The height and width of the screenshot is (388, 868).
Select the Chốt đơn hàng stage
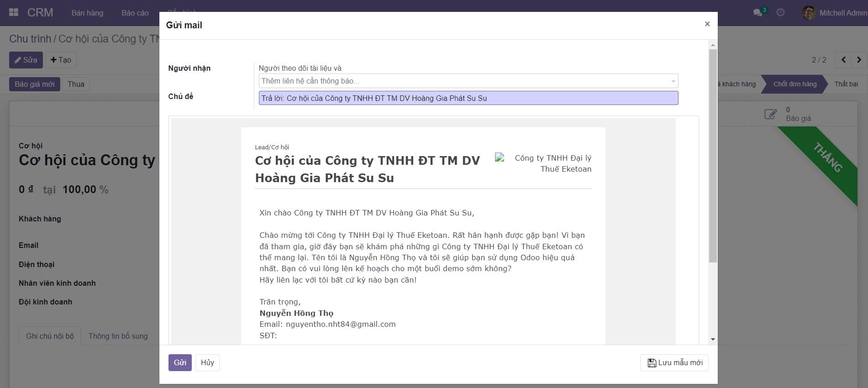[x=794, y=84]
